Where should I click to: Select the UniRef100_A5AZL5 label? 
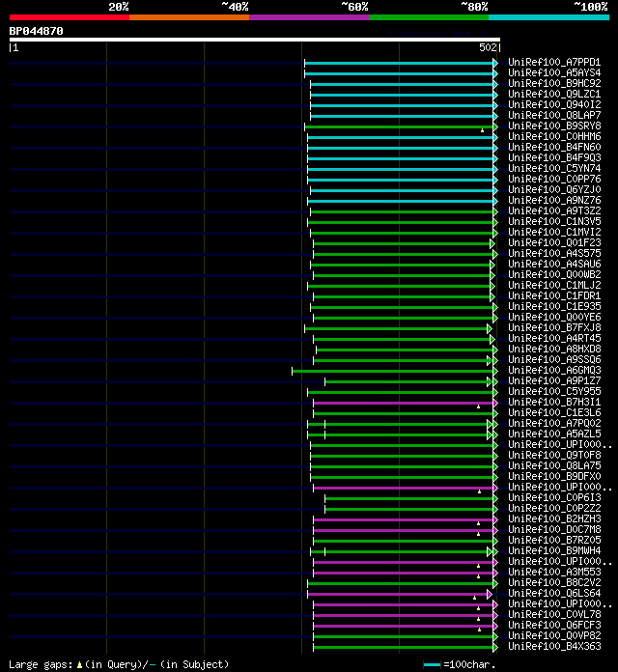click(554, 434)
